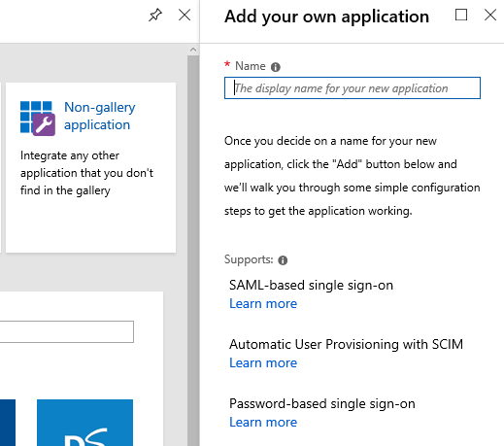Focus the application display name field
This screenshot has width=504, height=446.
point(353,88)
